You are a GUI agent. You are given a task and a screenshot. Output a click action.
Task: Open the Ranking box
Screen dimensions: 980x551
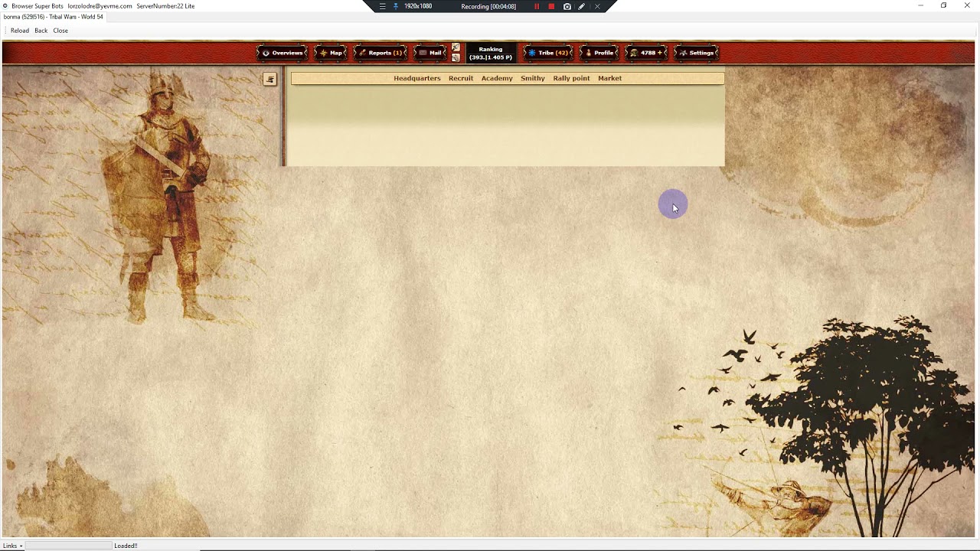click(491, 53)
